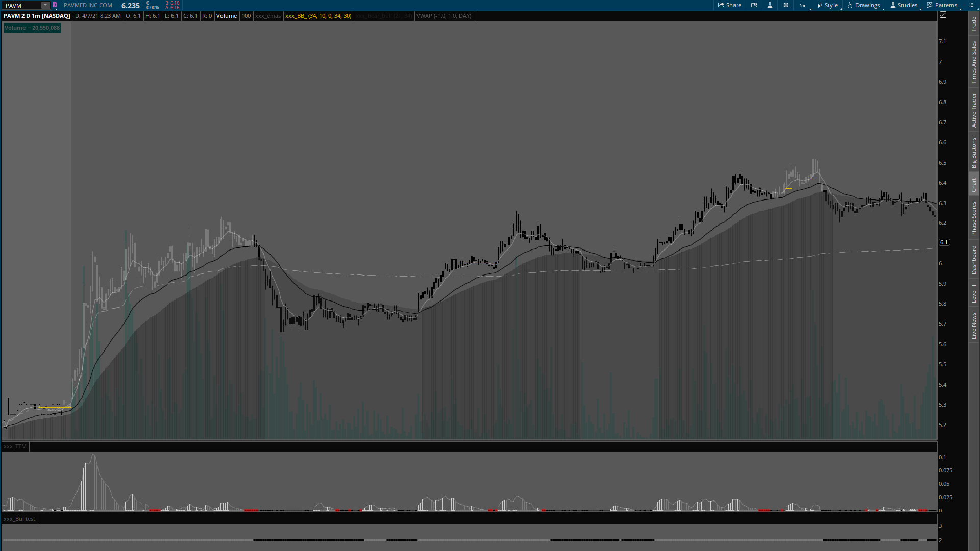This screenshot has width=980, height=551.
Task: Open the list menu icon at top right
Action: point(971,5)
